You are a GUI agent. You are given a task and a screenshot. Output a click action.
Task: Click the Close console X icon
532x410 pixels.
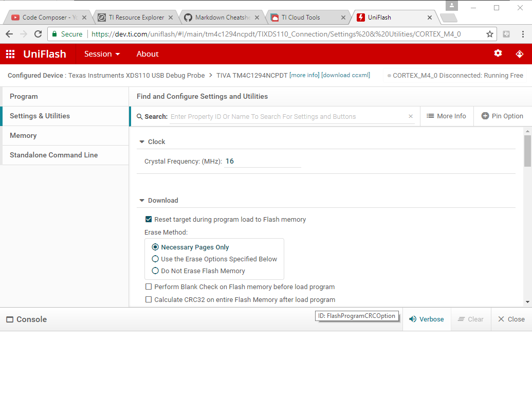501,319
